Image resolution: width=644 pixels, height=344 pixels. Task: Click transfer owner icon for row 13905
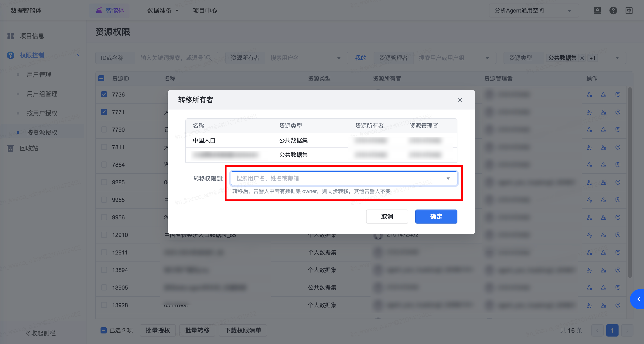pyautogui.click(x=589, y=288)
